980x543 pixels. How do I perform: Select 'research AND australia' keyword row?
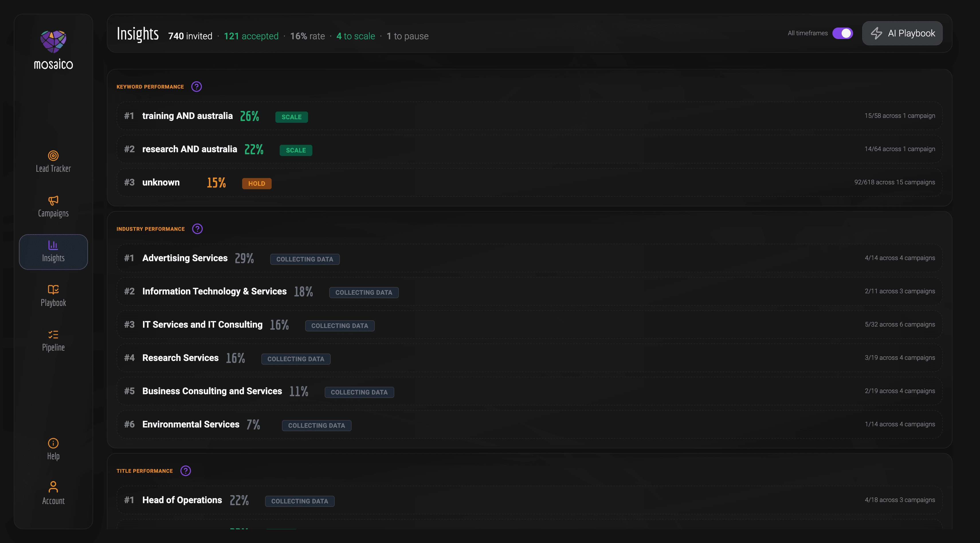point(529,149)
